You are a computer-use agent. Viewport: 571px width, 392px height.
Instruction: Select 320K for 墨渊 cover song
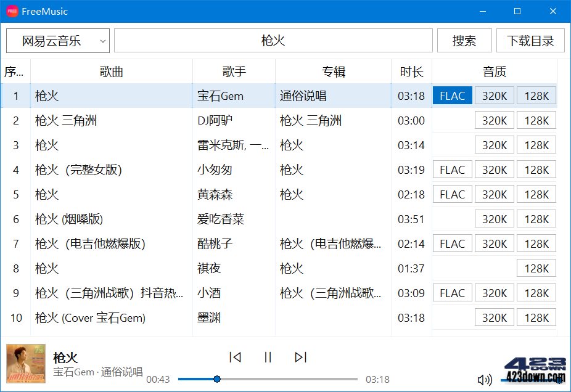(494, 318)
